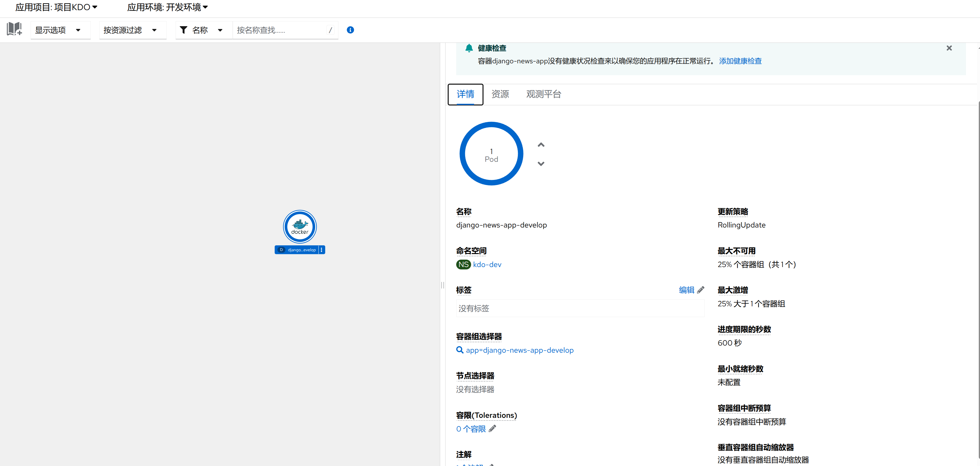Click the blue info icon in toolbar
980x466 pixels.
(x=350, y=30)
